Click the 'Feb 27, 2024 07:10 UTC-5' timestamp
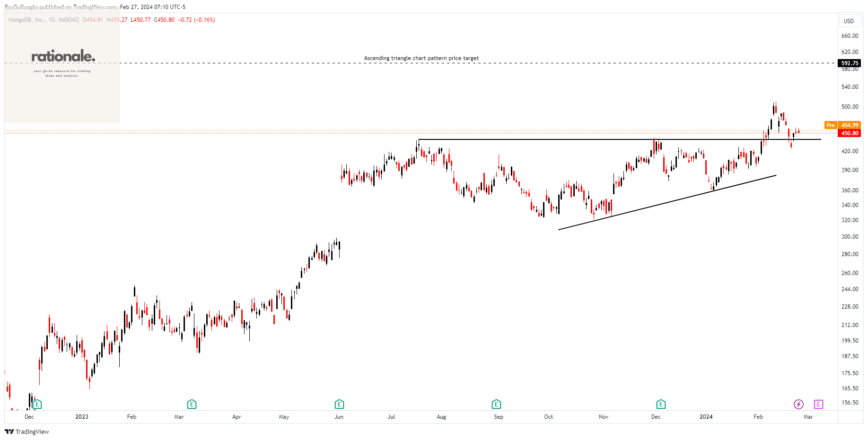This screenshot has height=440, width=868. (x=153, y=7)
